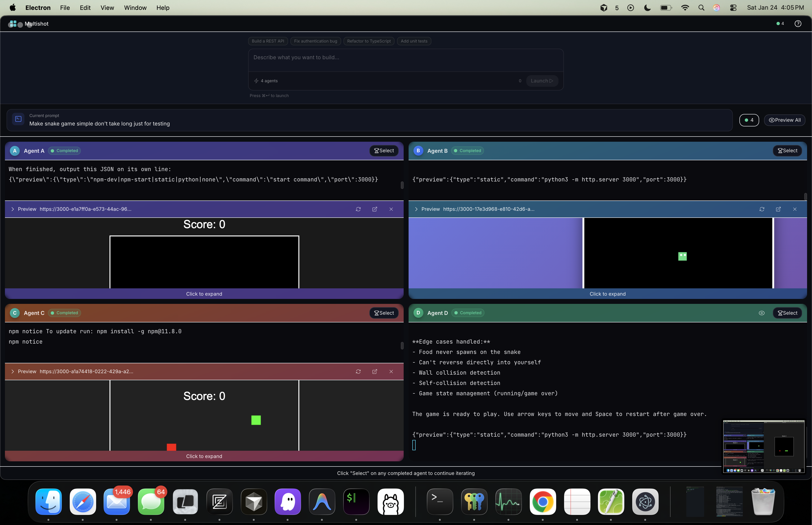The height and width of the screenshot is (525, 812).
Task: Refresh Agent A preview
Action: pos(358,209)
